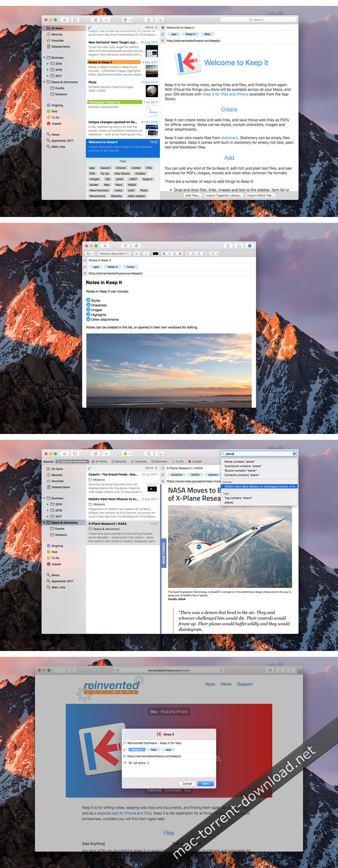Open the All Items destination popup in save dialog

[141, 763]
